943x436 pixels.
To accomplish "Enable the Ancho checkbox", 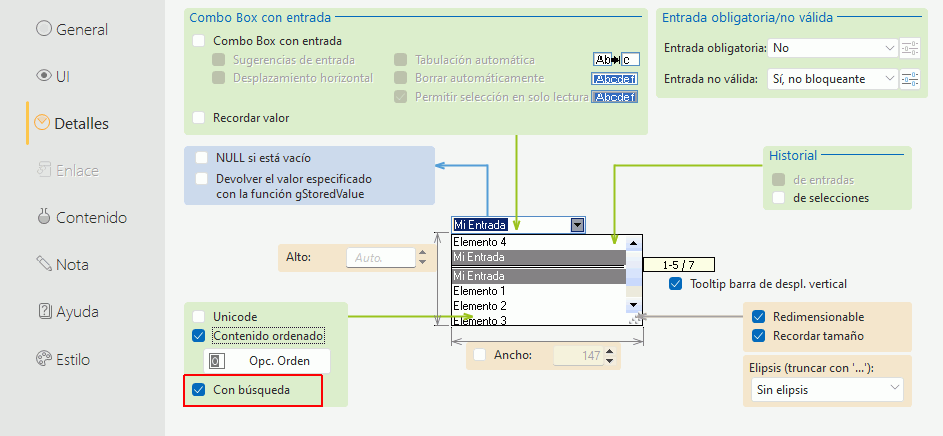I will click(479, 355).
